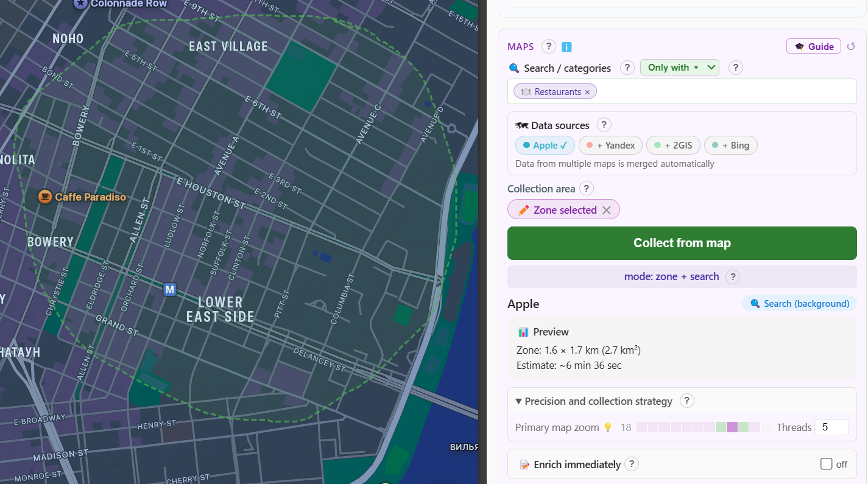Open the Only with filter dropdown
Screen dimensions: 868x484
[x=680, y=68]
